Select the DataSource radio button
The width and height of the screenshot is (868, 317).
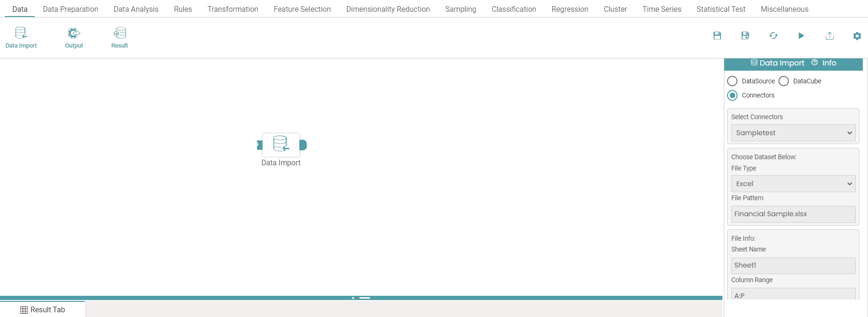(732, 81)
